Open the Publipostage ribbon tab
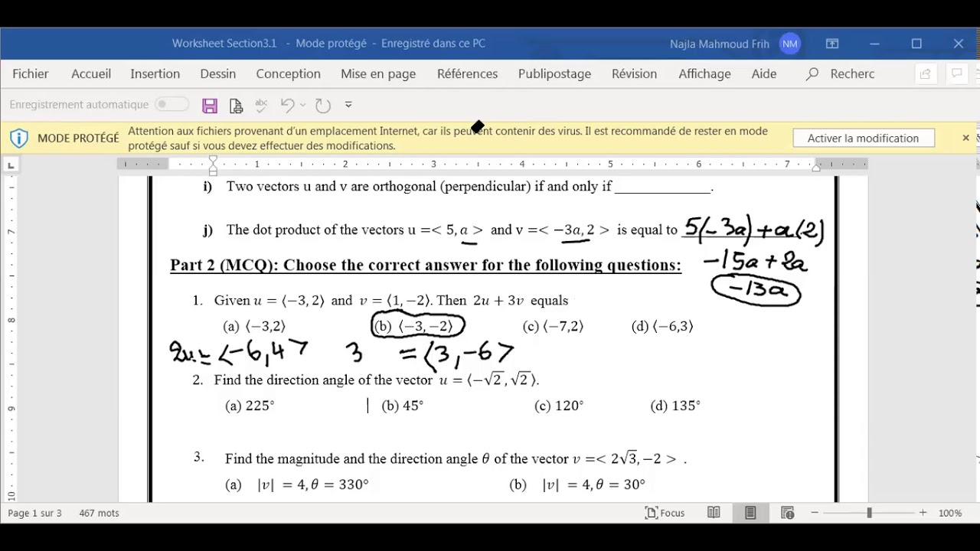The image size is (980, 551). point(554,73)
